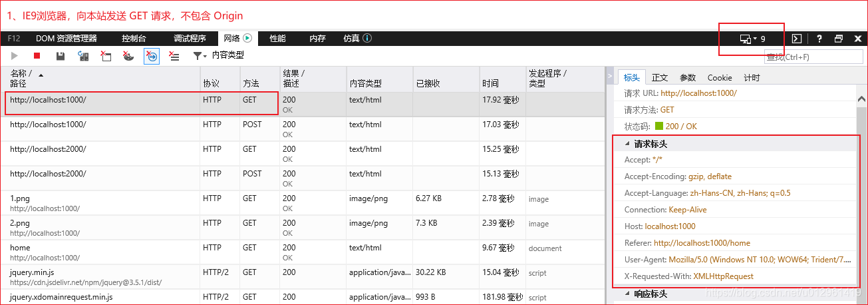The height and width of the screenshot is (305, 868).
Task: Select the 计时 details tab
Action: pos(752,78)
